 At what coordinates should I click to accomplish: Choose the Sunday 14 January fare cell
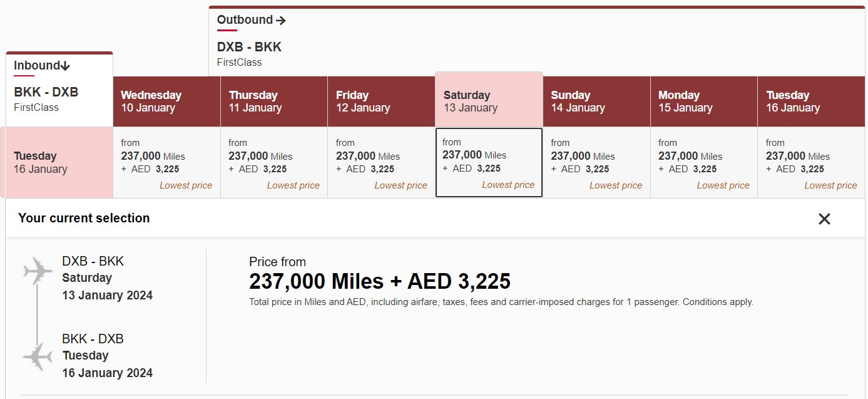pos(596,162)
